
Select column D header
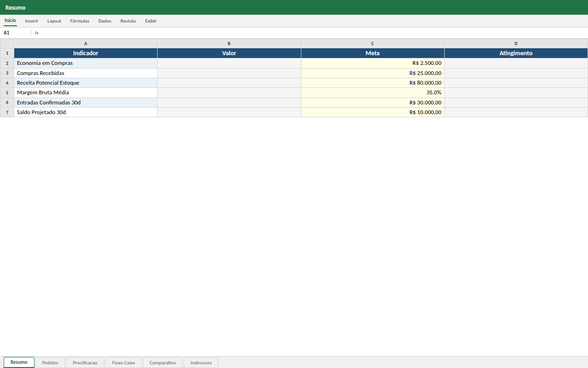(516, 44)
